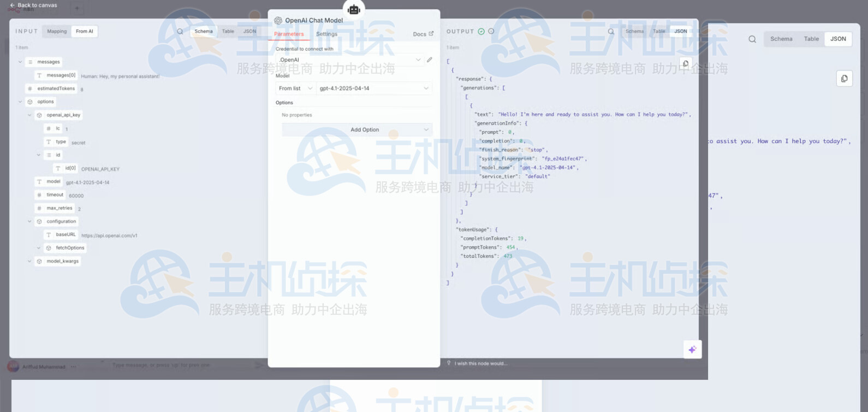Collapse the openai_api_key node chevron
Image resolution: width=868 pixels, height=412 pixels.
29,115
